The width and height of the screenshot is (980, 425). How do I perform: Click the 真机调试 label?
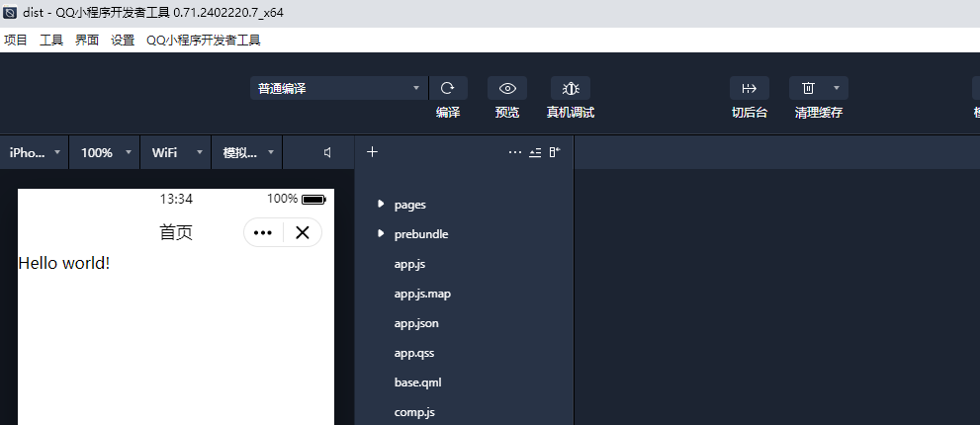570,113
